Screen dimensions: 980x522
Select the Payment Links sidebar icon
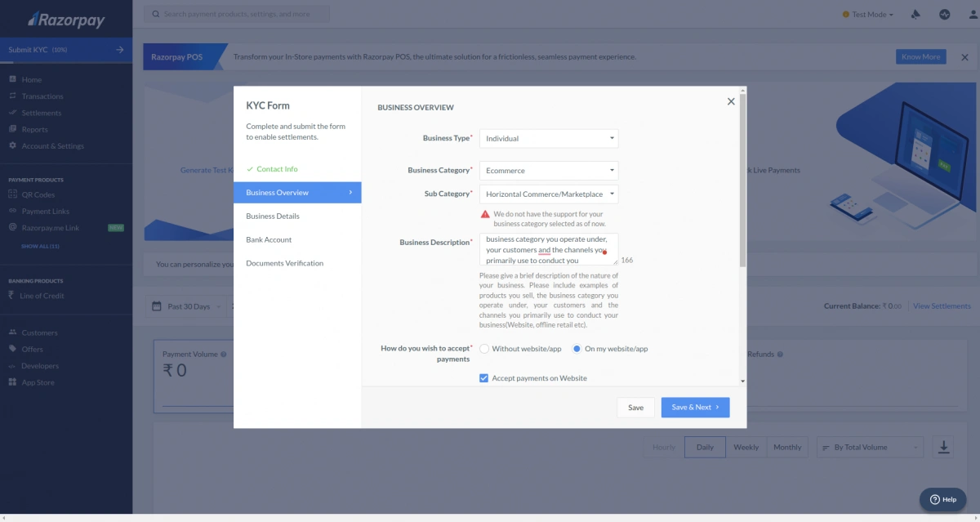tap(11, 211)
